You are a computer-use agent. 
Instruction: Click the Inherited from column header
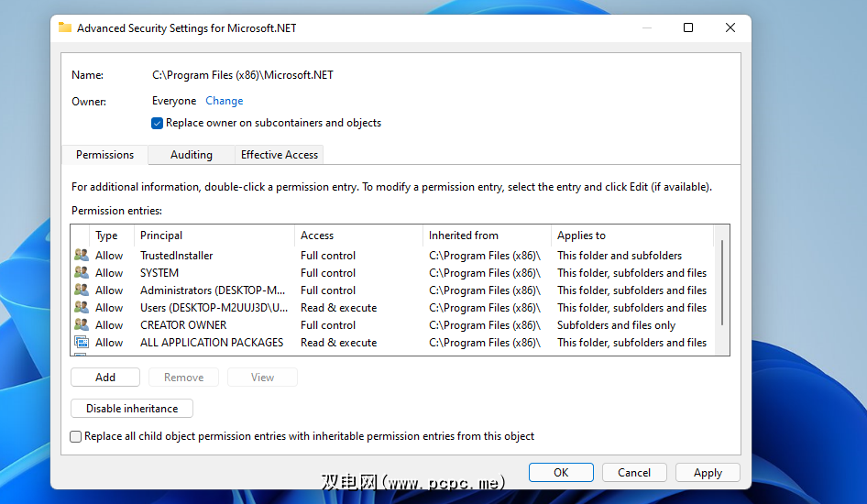[x=488, y=236]
